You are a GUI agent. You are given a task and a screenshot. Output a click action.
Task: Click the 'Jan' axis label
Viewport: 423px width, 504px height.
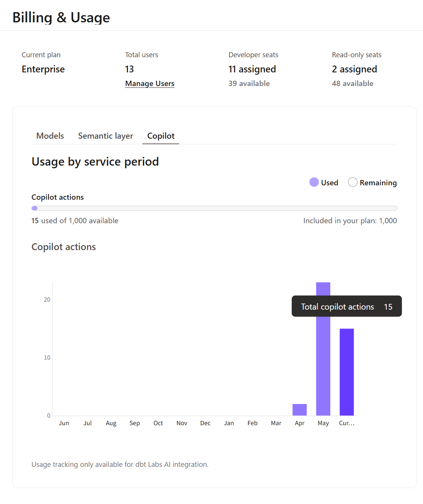[229, 423]
